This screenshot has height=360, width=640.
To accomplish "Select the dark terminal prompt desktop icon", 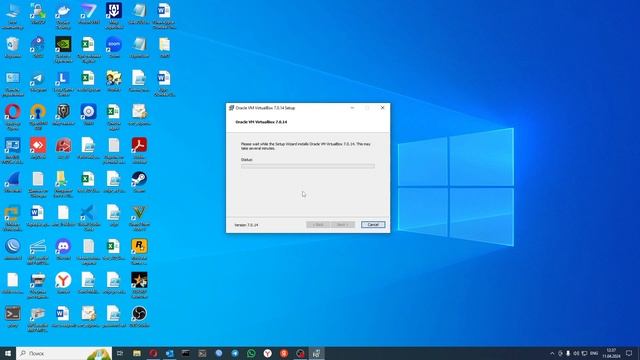I will [x=13, y=317].
